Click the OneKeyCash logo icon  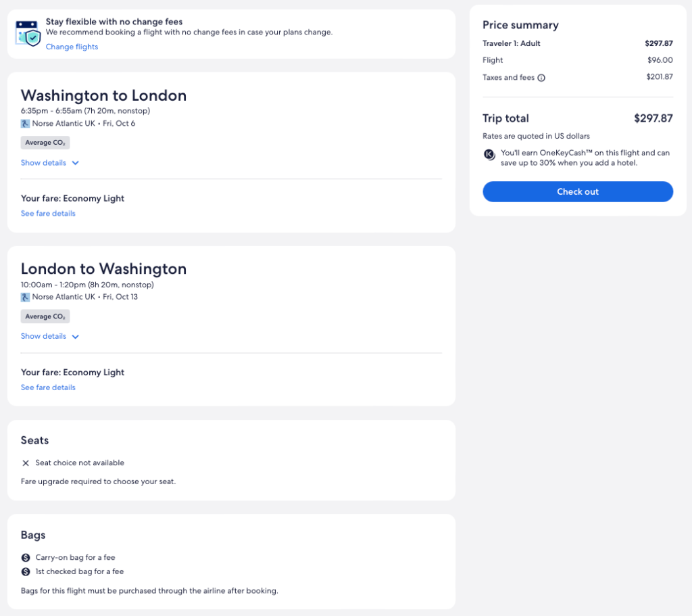[x=490, y=154]
